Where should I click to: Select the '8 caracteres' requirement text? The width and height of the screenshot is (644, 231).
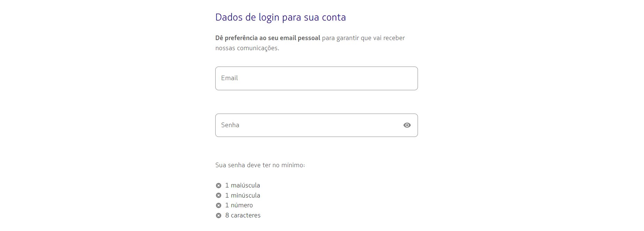pos(243,215)
